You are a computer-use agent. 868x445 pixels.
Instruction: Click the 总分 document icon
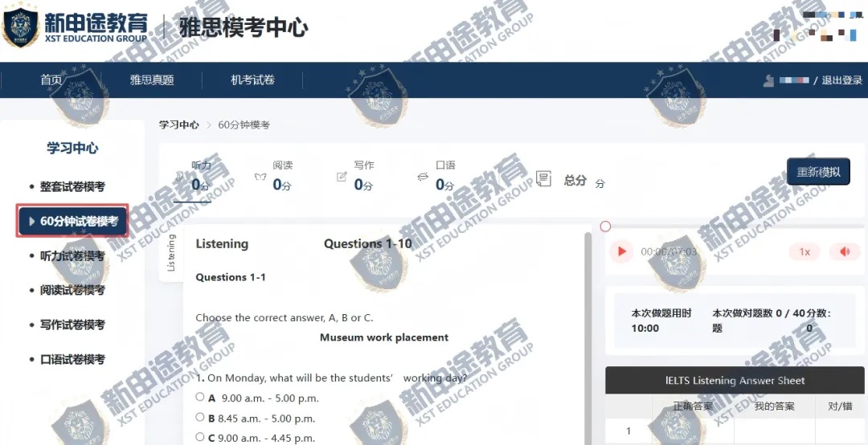[543, 179]
